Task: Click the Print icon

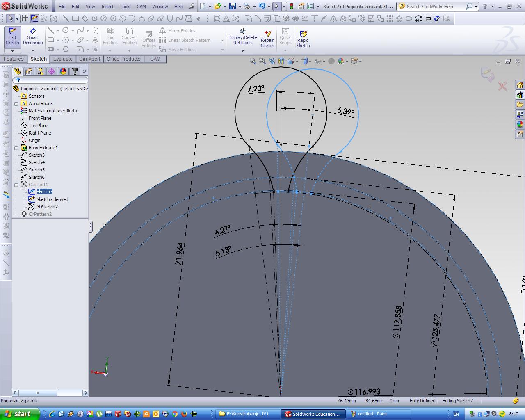Action: (247, 6)
